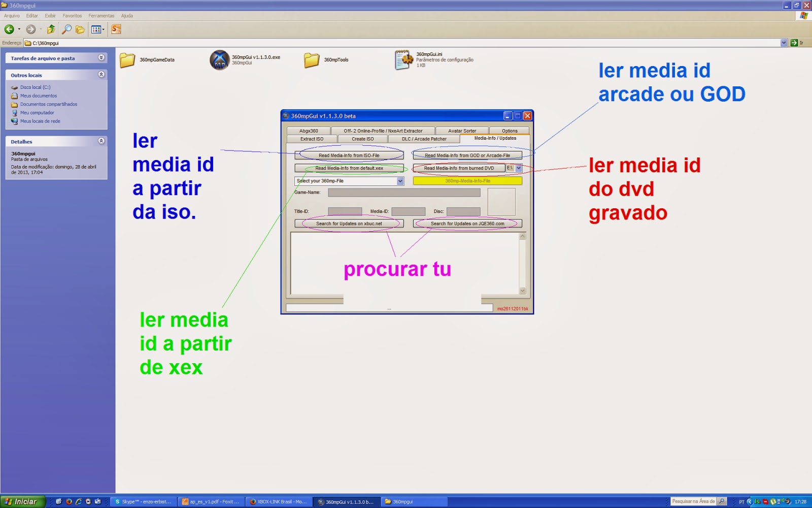This screenshot has width=812, height=508.
Task: Select the 360mpGameData folder
Action: [x=148, y=60]
